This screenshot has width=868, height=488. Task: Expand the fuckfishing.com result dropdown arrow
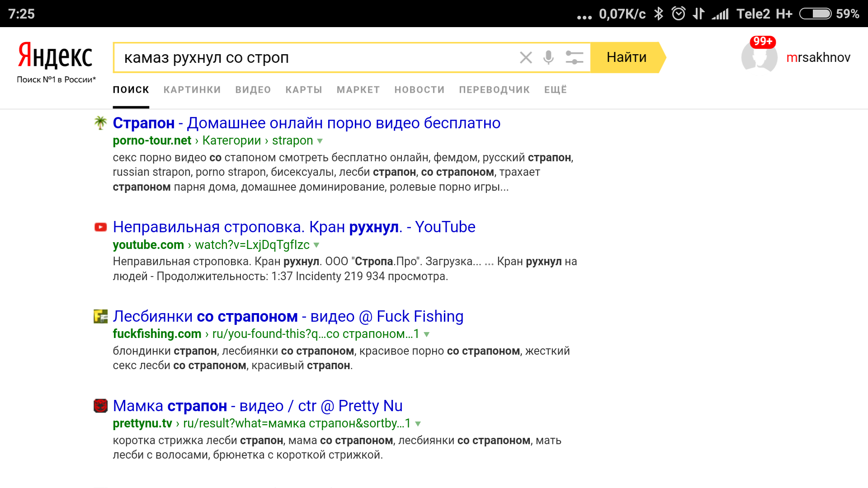(x=427, y=334)
